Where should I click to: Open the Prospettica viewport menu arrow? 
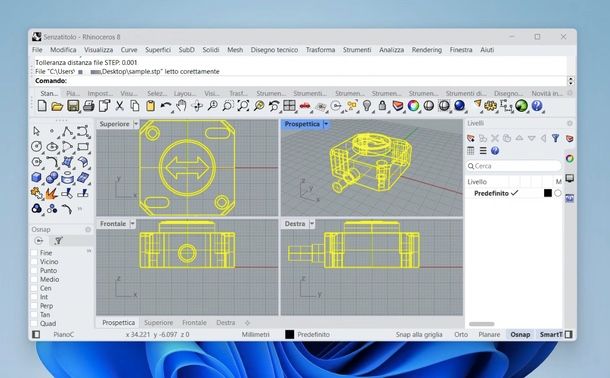pyautogui.click(x=326, y=124)
